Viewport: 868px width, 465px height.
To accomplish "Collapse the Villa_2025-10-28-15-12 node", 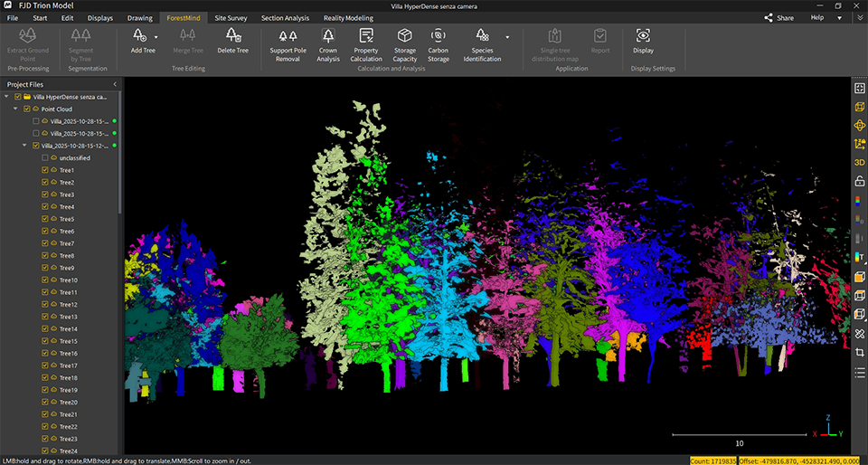I will click(24, 146).
